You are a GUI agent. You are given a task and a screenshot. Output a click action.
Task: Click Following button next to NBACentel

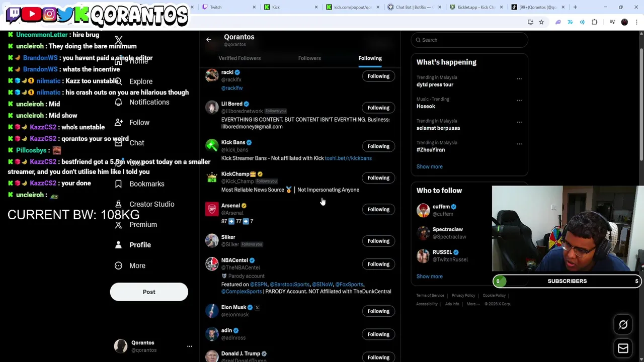tap(378, 264)
